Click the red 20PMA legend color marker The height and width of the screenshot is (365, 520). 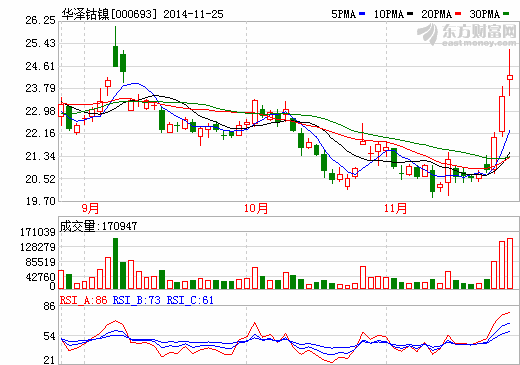[458, 14]
